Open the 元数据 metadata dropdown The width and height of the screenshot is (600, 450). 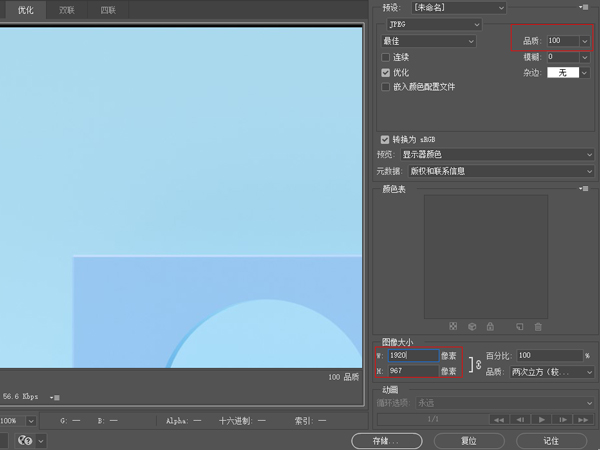497,171
